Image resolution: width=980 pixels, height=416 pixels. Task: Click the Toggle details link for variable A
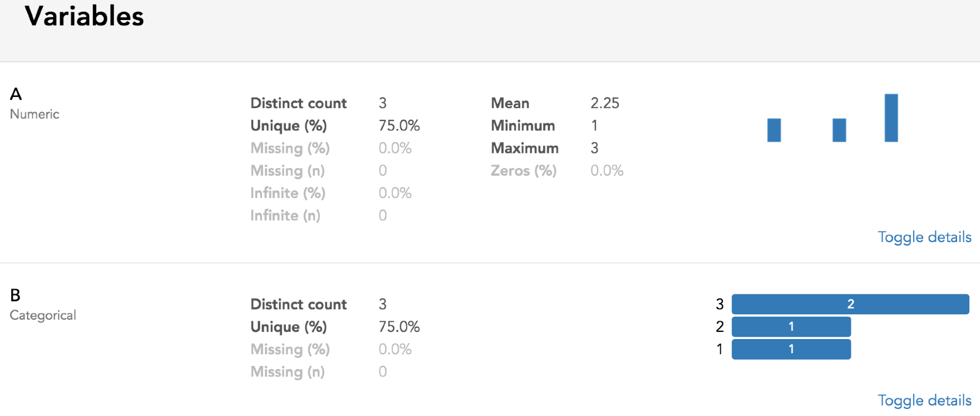[924, 237]
